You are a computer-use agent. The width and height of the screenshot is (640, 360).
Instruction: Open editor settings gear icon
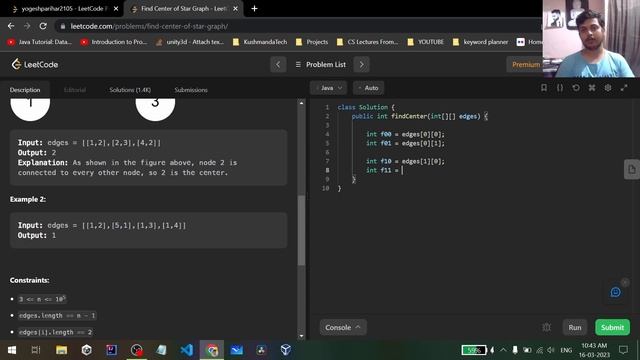tap(608, 88)
